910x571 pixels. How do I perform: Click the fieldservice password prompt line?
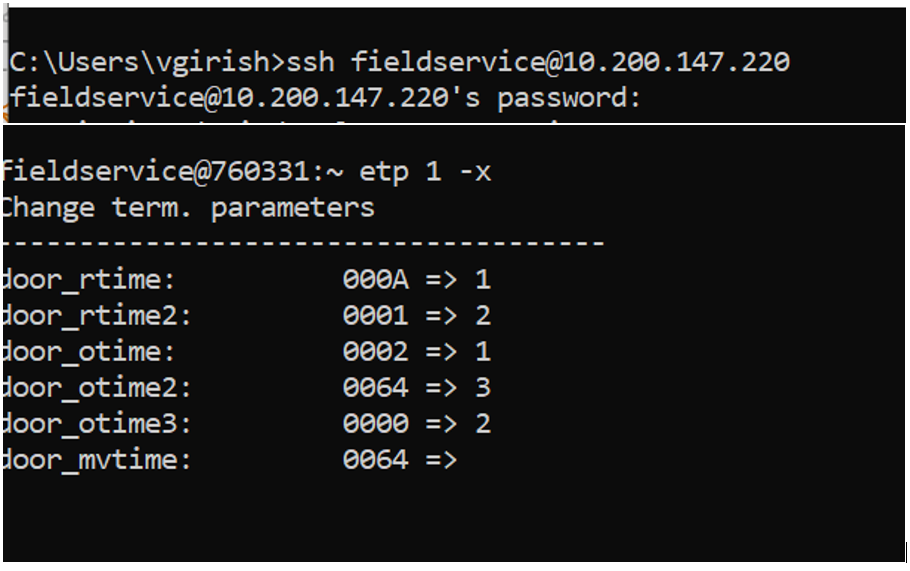pyautogui.click(x=324, y=98)
